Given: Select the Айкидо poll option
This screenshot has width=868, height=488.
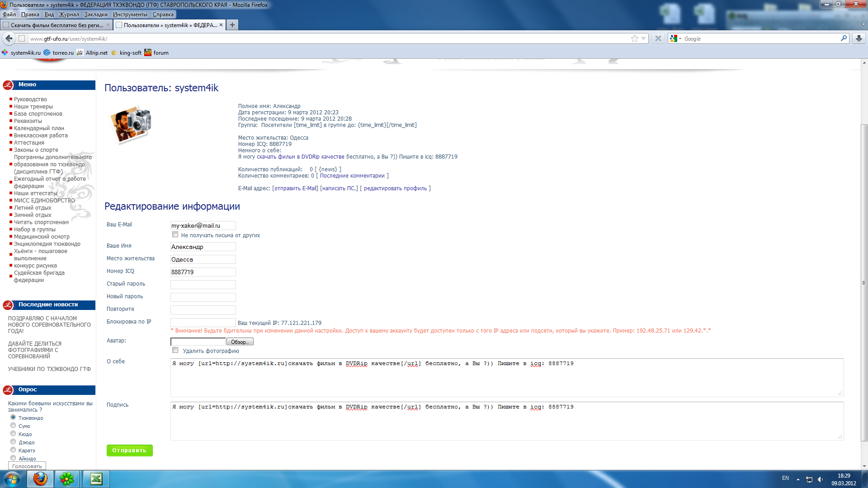Looking at the screenshot, I should click(13, 458).
